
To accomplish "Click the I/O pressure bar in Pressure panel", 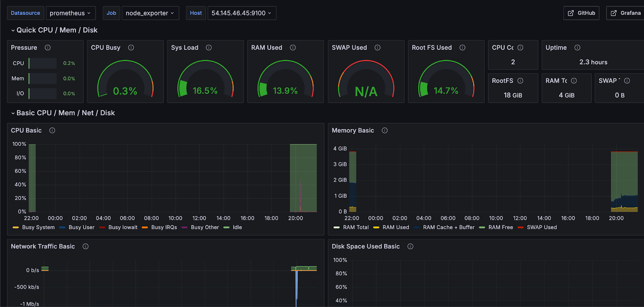I will point(43,93).
